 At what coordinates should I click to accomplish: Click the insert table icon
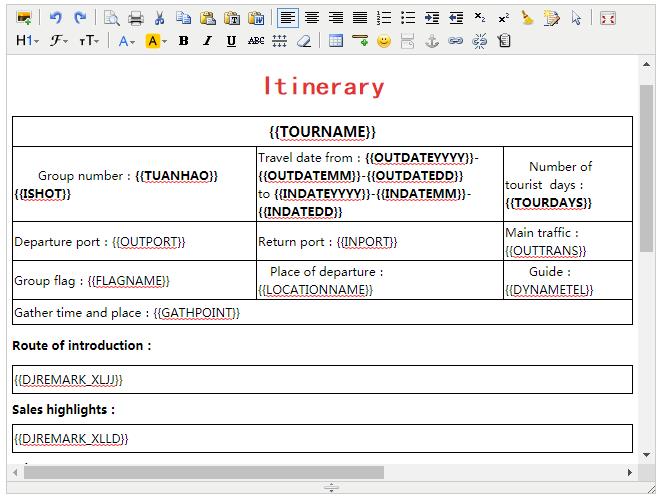click(x=336, y=41)
